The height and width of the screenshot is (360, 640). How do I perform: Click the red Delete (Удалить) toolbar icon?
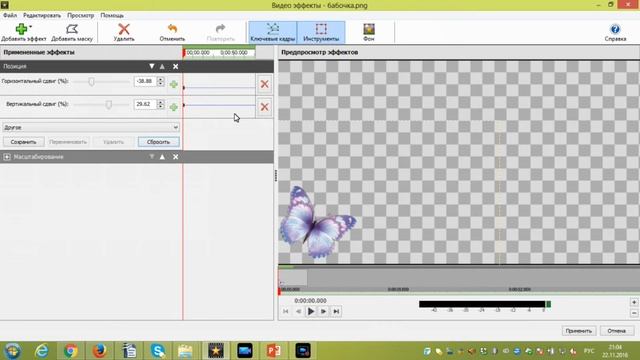click(x=124, y=32)
